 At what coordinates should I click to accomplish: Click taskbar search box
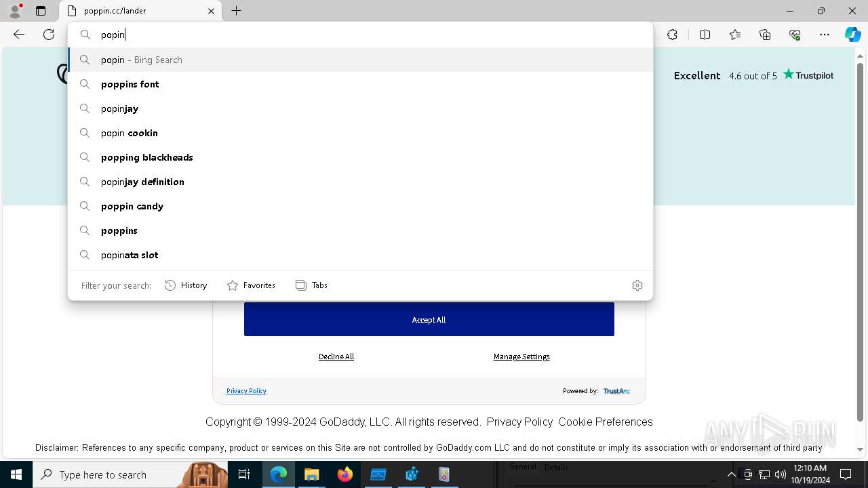[x=130, y=474]
